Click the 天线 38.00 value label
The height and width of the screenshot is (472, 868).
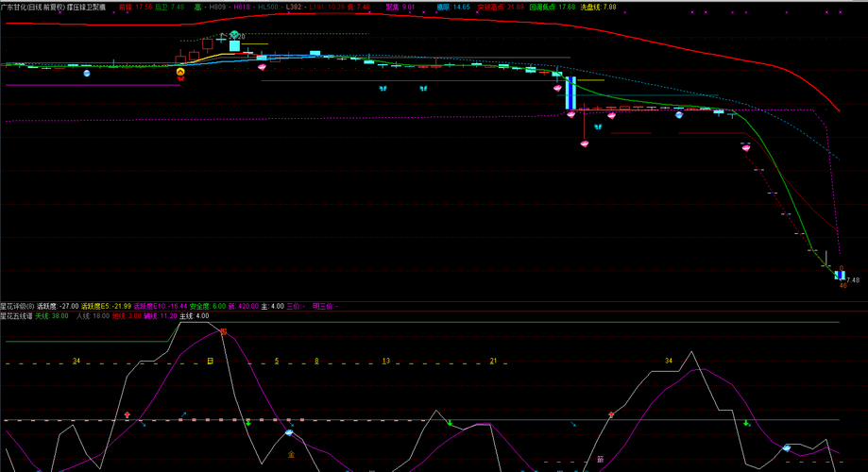52,316
